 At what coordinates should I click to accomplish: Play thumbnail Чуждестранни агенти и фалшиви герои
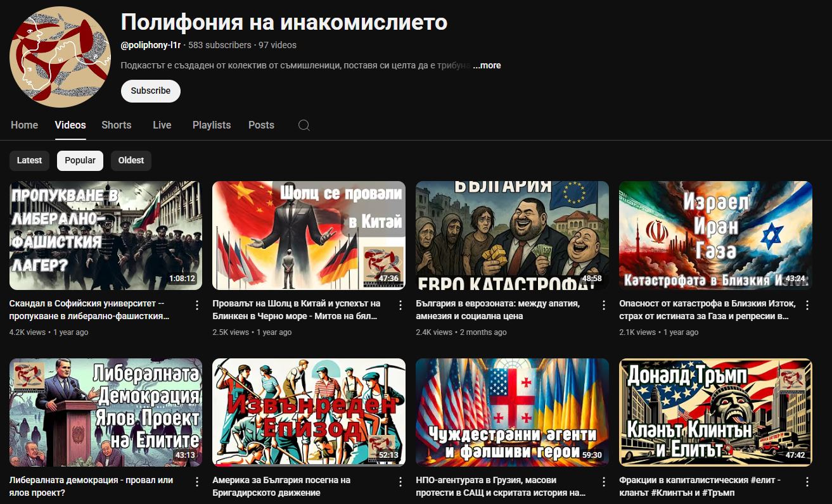click(x=512, y=412)
